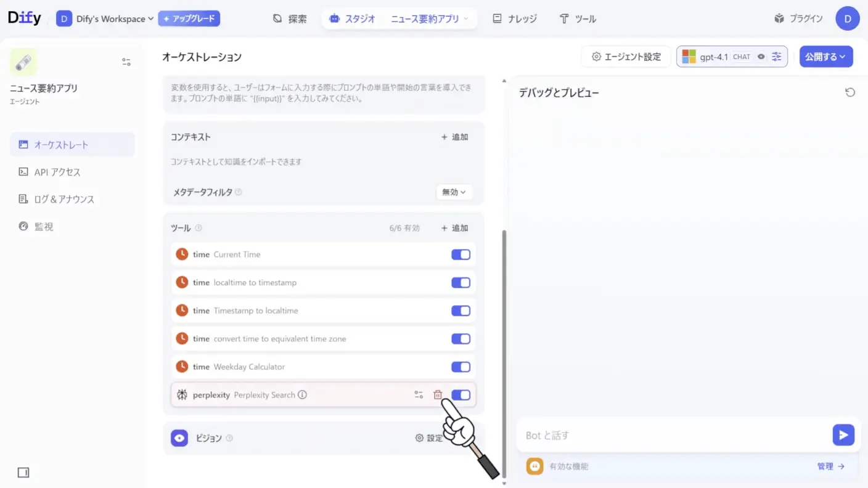The image size is (868, 488).
Task: Open the Perplexity Search tool settings
Action: pyautogui.click(x=419, y=394)
